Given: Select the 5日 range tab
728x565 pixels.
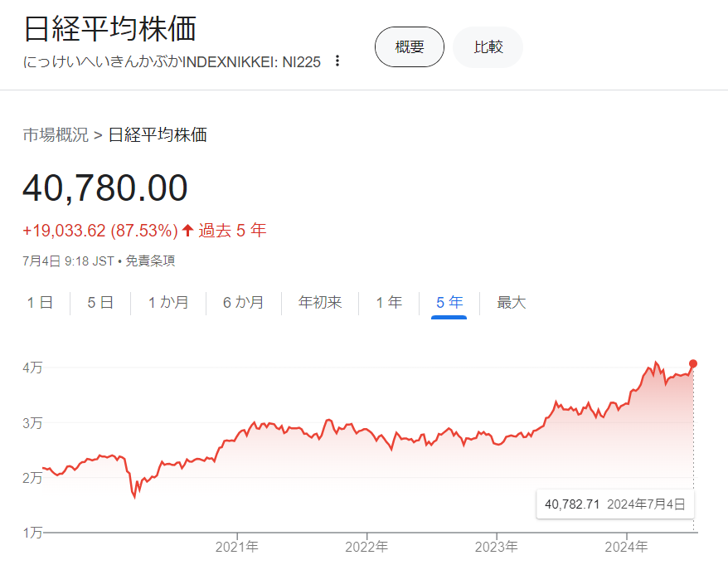Looking at the screenshot, I should 100,303.
